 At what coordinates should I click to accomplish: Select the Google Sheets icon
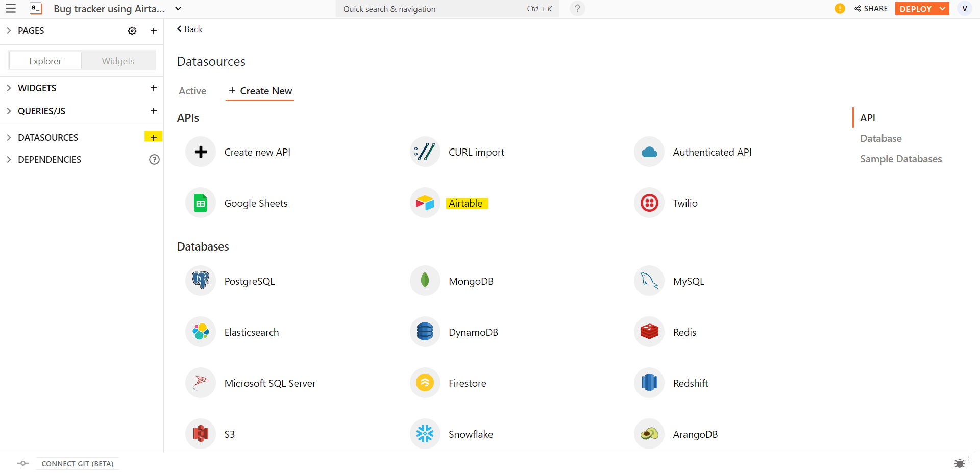[201, 203]
